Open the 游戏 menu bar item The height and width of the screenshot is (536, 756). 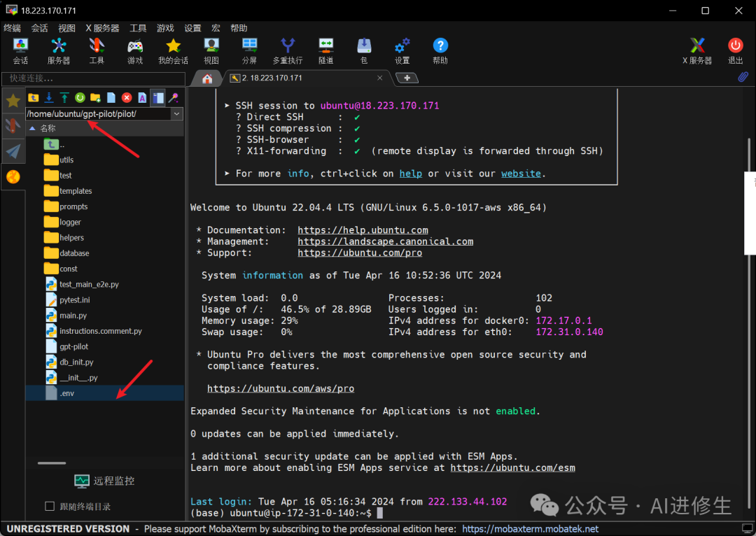(x=165, y=28)
